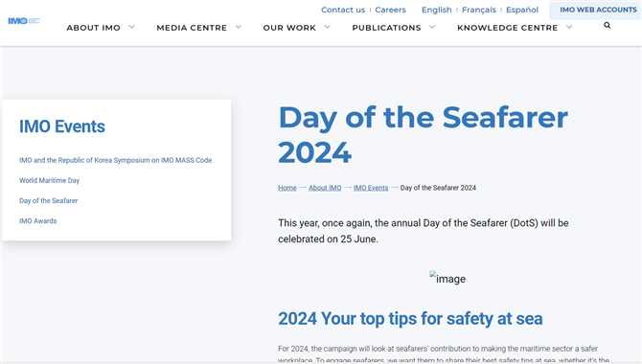The width and height of the screenshot is (642, 364).
Task: Click the Contact us link
Action: tap(343, 10)
